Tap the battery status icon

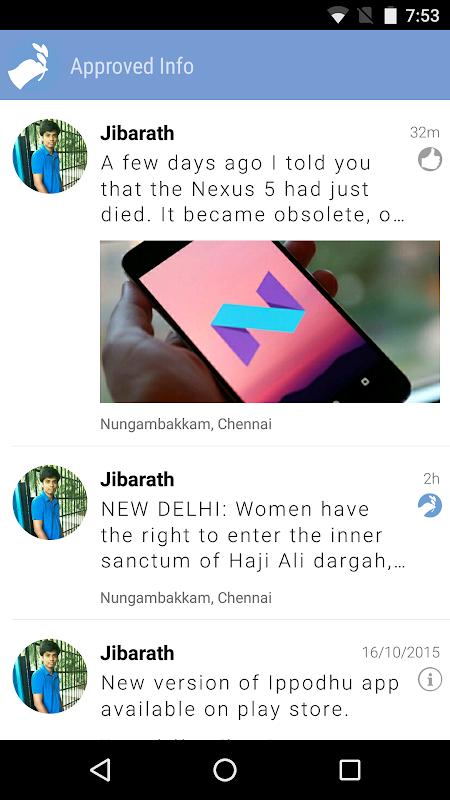click(390, 15)
